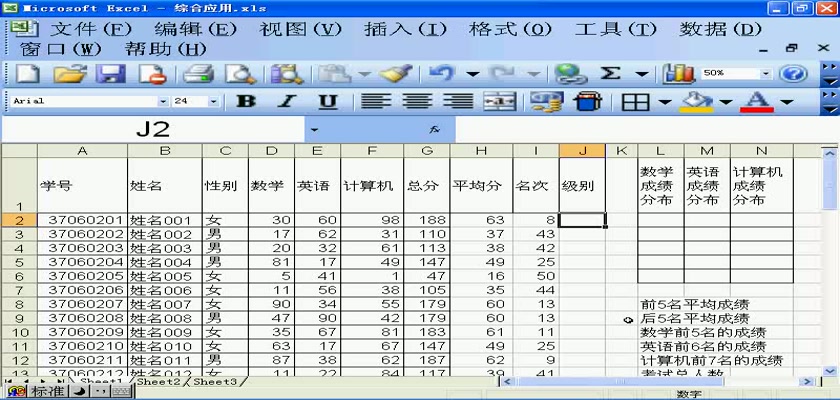This screenshot has height=400, width=840.
Task: Open the Chart Wizard icon
Action: [x=679, y=73]
